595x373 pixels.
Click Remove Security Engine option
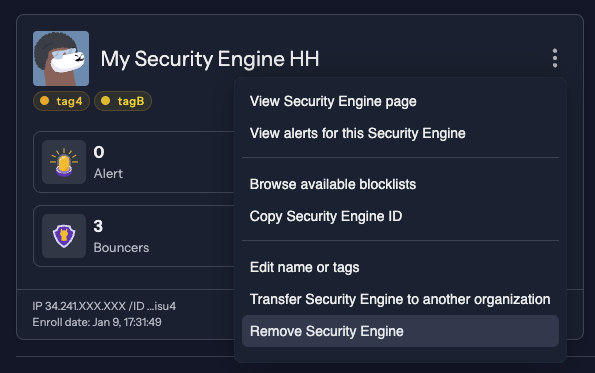coord(400,331)
